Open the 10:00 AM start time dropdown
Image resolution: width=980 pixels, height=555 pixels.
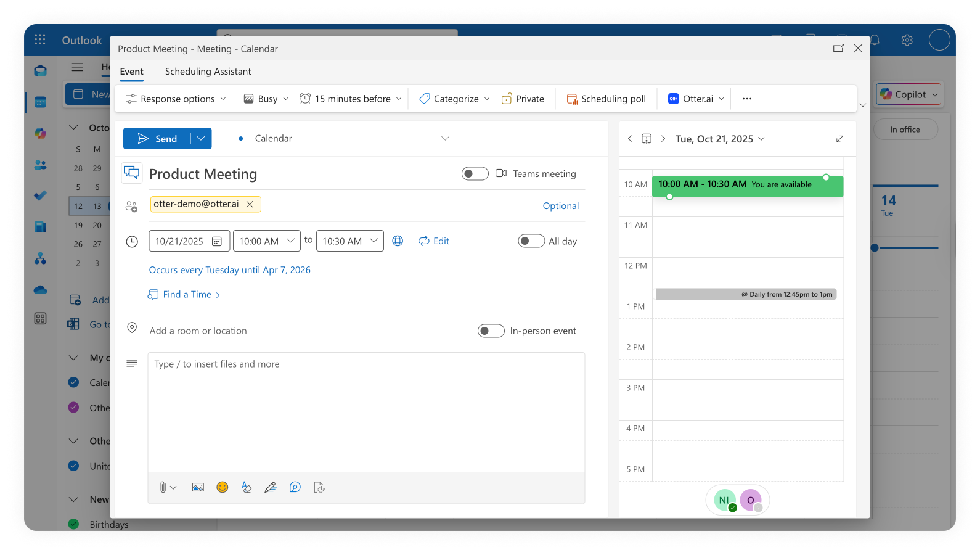267,241
